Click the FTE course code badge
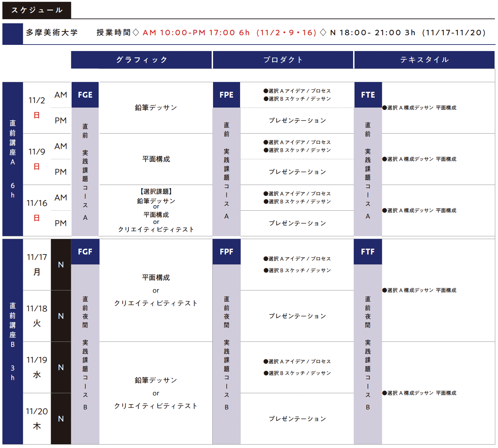 368,95
